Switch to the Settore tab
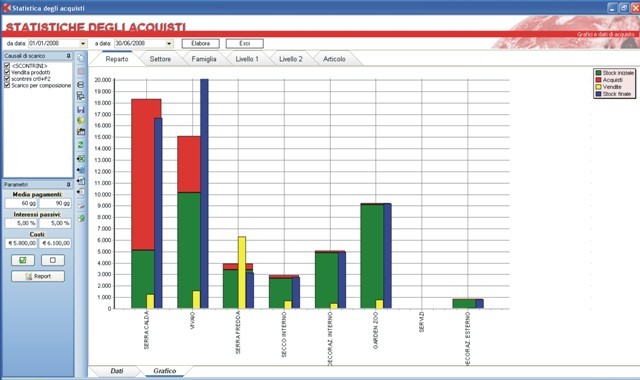Screen dimensions: 640x380 (160, 59)
